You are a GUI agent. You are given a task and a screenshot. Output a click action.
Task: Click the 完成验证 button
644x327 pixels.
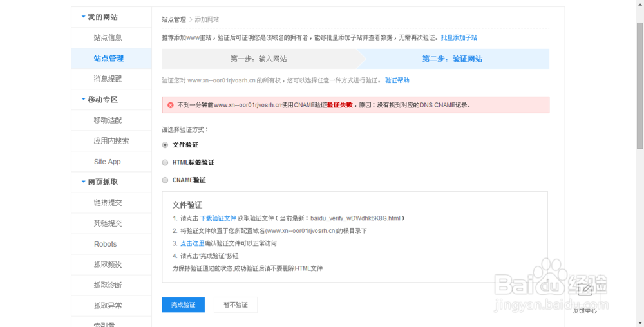[183, 305]
